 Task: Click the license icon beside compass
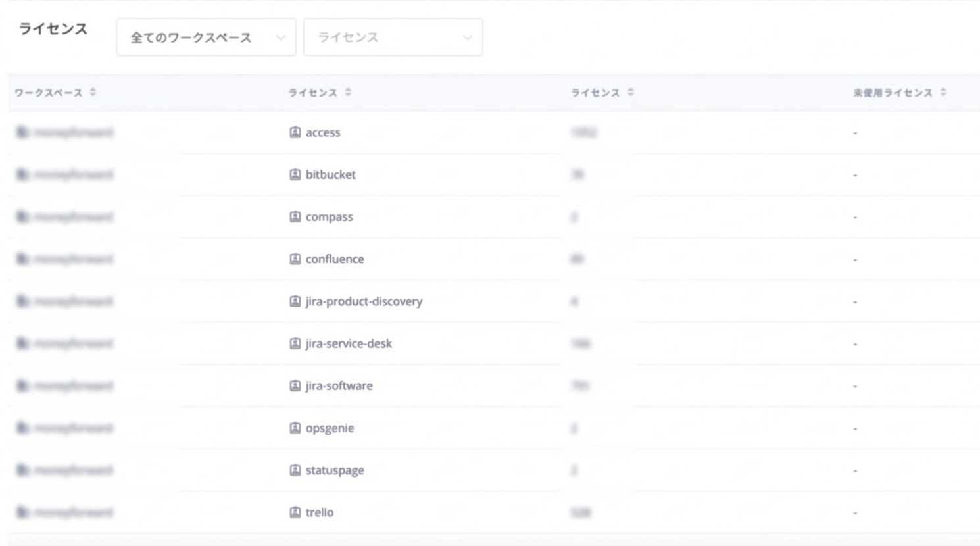(x=295, y=216)
